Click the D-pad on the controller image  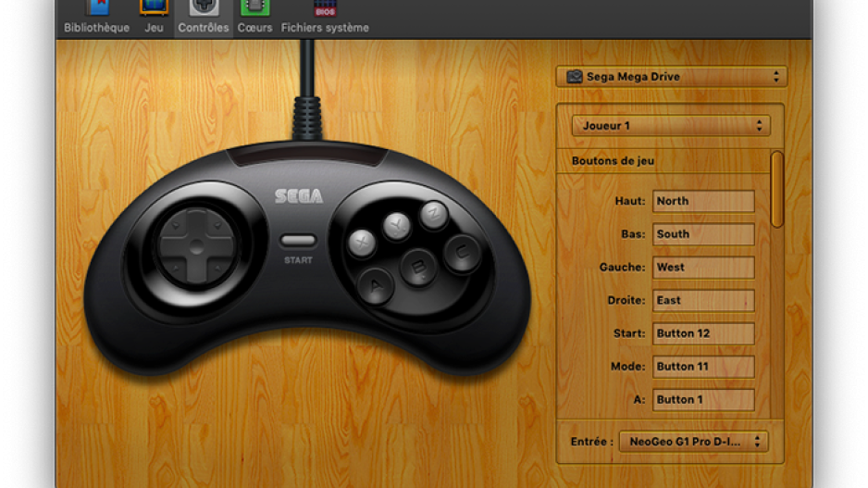[x=196, y=246]
